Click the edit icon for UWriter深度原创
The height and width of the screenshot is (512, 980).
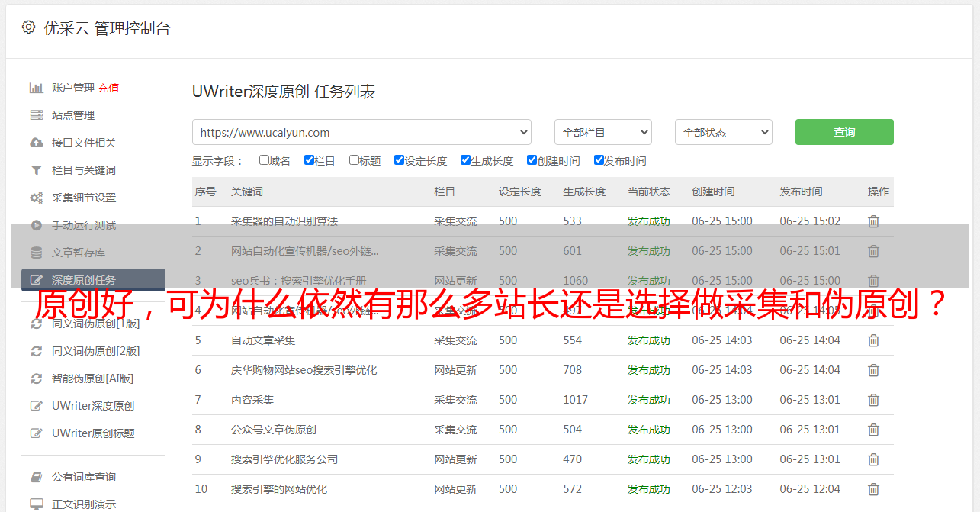36,406
